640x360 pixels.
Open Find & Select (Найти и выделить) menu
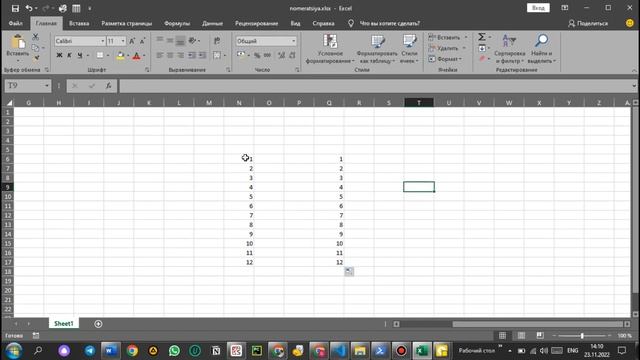click(541, 49)
